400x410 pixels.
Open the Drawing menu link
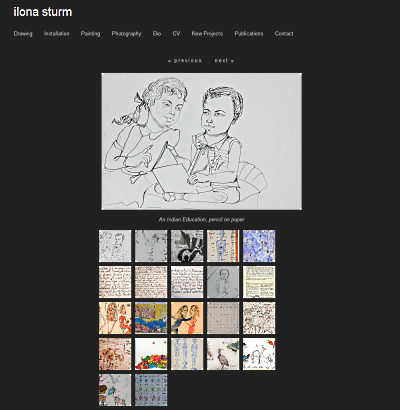23,33
